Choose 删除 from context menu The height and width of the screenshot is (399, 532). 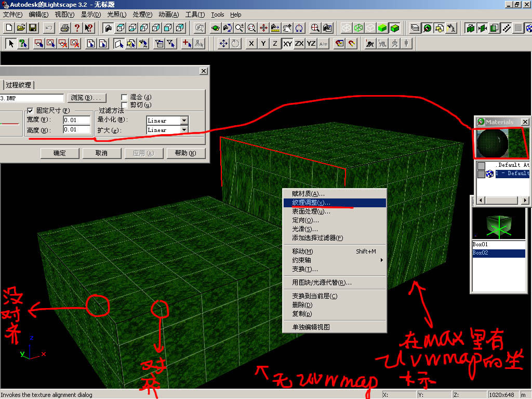click(x=335, y=305)
